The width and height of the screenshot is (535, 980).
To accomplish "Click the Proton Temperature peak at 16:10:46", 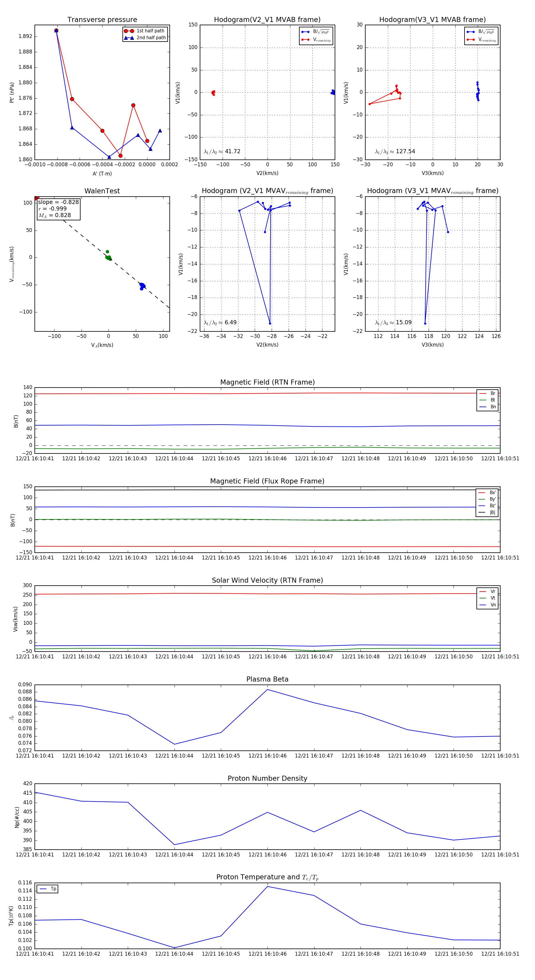I will [267, 886].
